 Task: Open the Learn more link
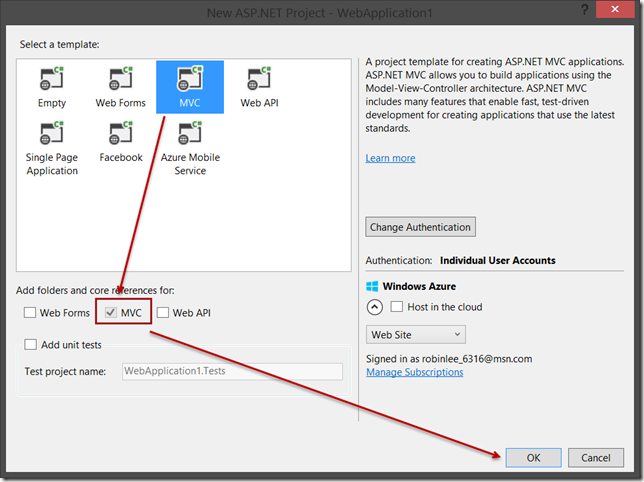pos(390,158)
